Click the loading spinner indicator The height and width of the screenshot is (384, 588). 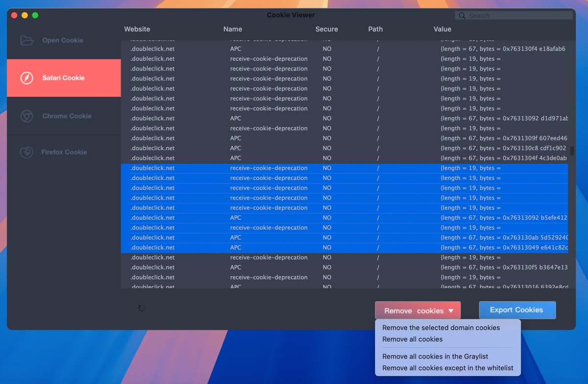(x=142, y=308)
